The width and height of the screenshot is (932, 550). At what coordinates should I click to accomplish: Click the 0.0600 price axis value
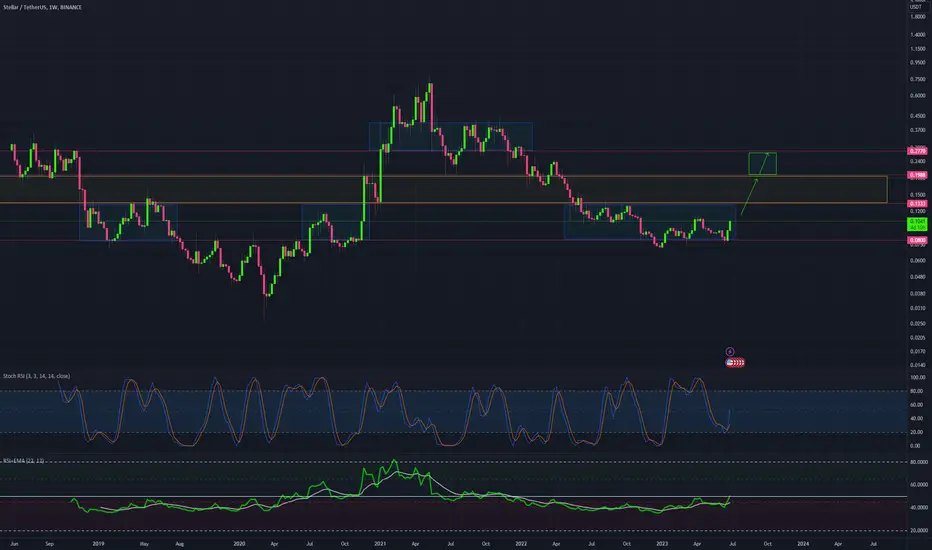(918, 260)
